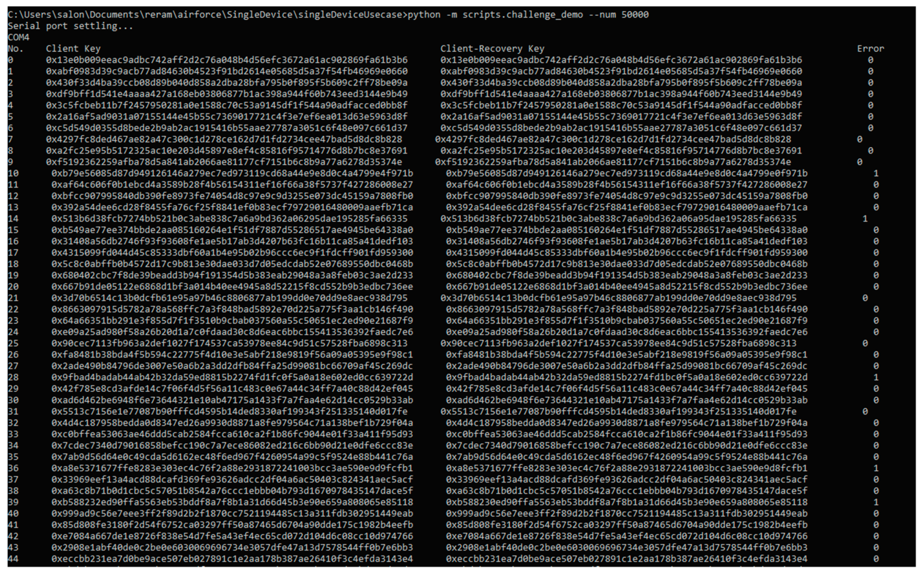Click the error value 1 in row 39
Screen dimensions: 924x574
click(x=876, y=502)
